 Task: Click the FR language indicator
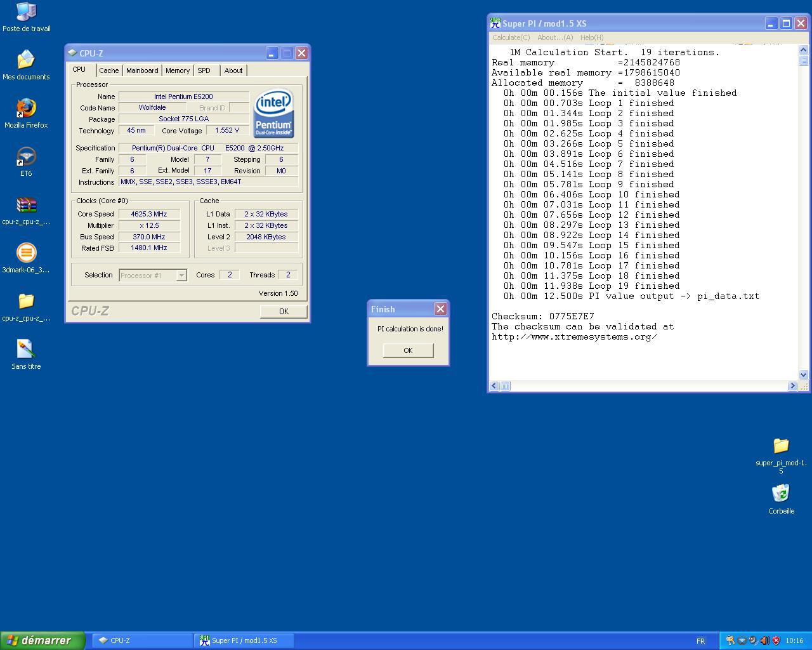[x=700, y=640]
